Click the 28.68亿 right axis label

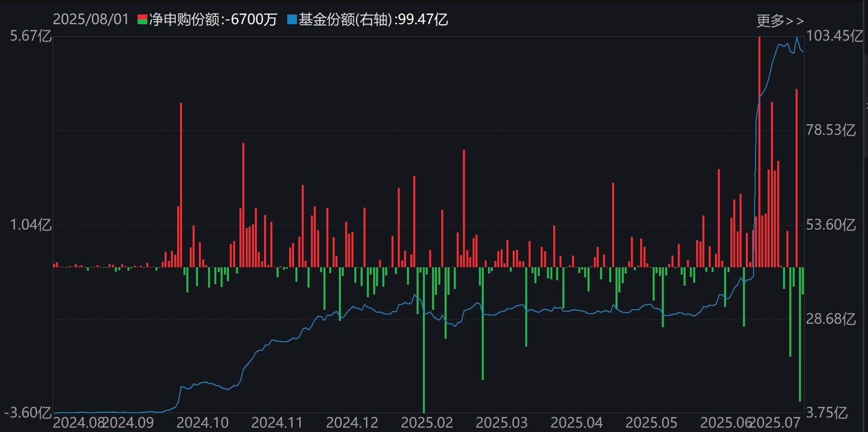coord(830,319)
